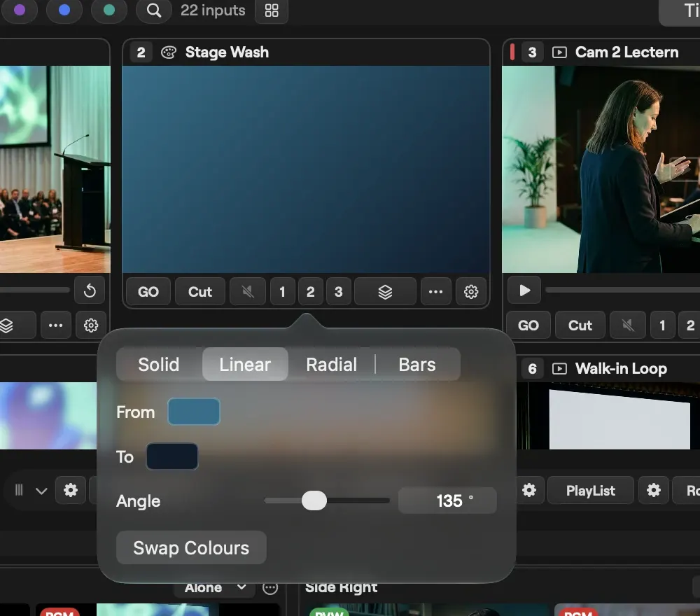Click the restart loop icon on left input
Image resolution: width=700 pixels, height=616 pixels.
tap(90, 290)
